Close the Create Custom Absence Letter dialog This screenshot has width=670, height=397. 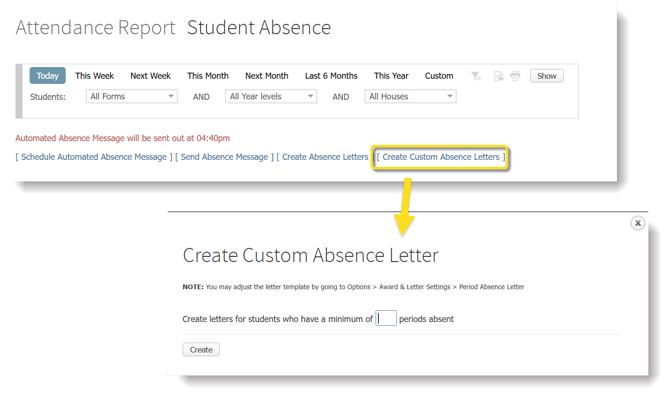[638, 223]
